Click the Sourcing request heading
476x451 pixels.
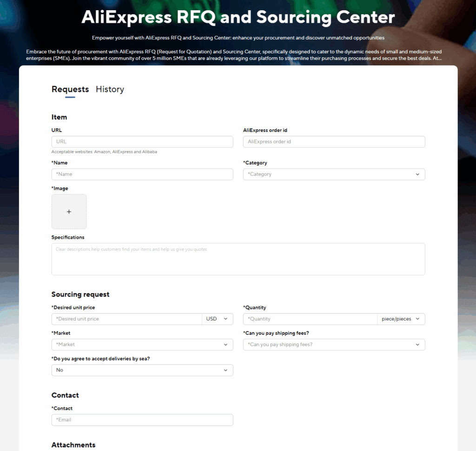click(80, 294)
